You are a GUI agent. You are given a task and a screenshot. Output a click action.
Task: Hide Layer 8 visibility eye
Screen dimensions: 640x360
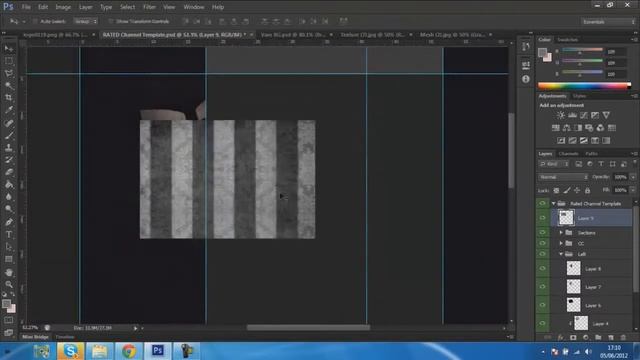click(542, 269)
